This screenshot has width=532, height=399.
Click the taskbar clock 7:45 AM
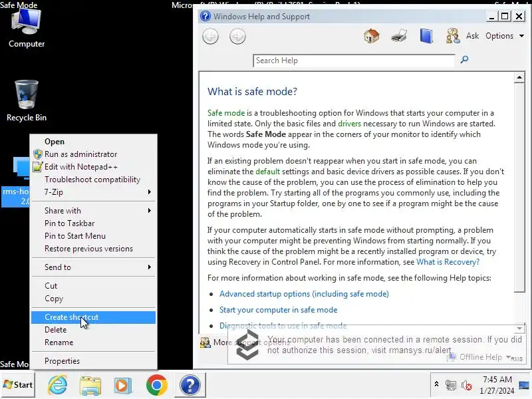coord(497,379)
